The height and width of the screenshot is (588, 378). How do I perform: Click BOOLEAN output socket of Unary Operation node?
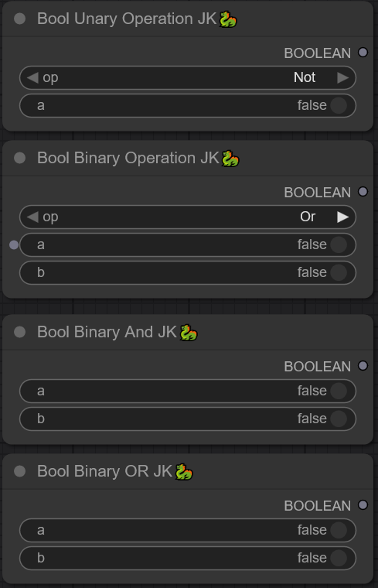[x=363, y=53]
